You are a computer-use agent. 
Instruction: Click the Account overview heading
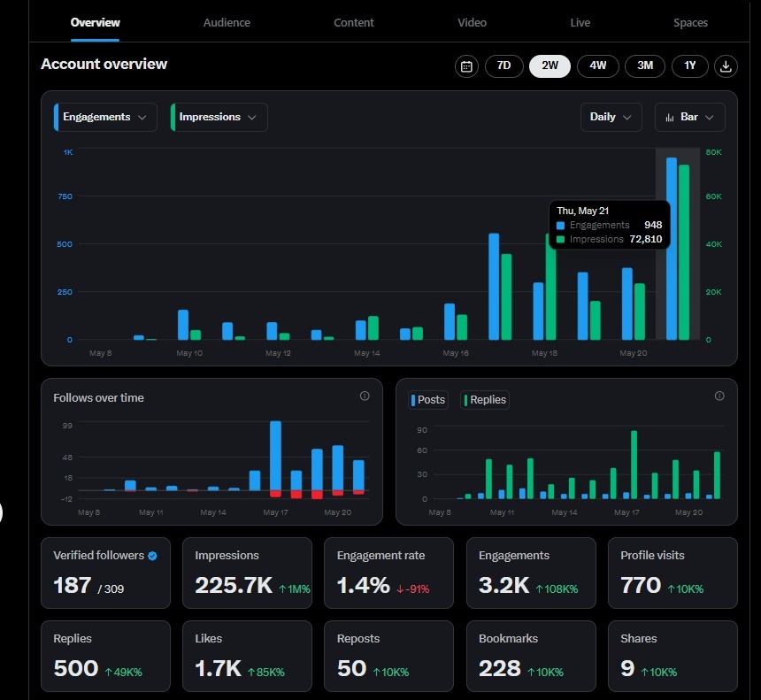click(104, 64)
